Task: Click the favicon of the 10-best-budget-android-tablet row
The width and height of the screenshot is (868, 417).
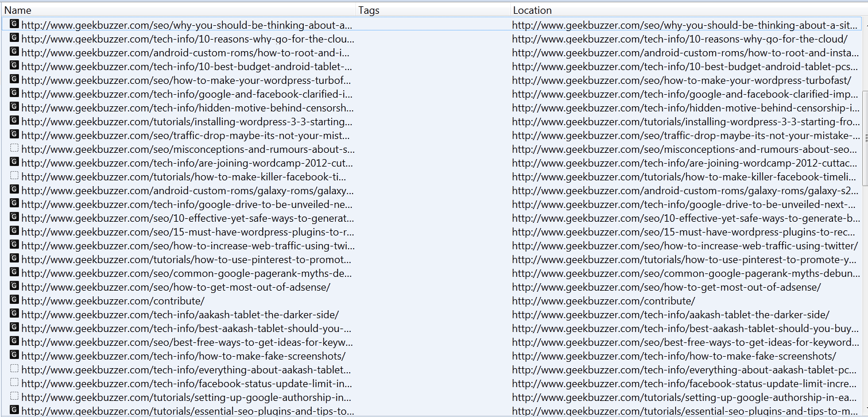Action: (x=14, y=65)
